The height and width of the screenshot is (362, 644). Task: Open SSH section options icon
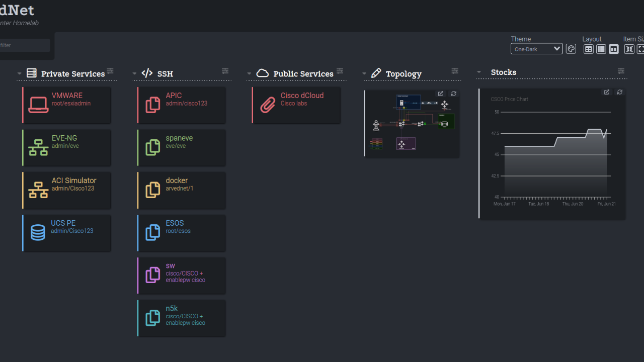[x=225, y=71]
